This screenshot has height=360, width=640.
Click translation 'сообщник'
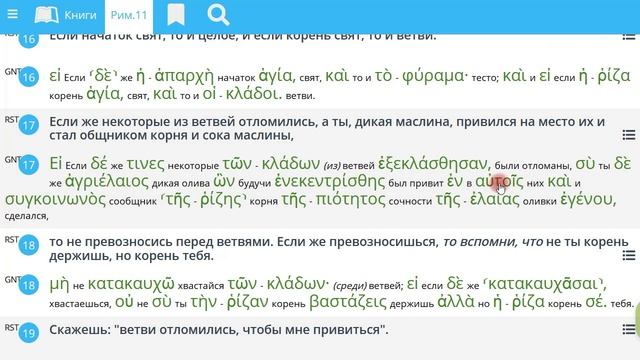[133, 201]
